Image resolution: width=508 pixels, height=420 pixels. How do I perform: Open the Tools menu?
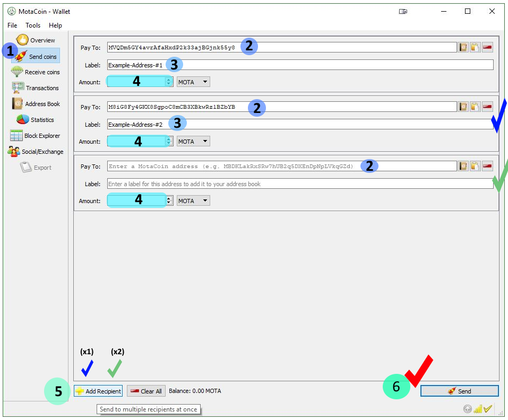click(x=33, y=25)
